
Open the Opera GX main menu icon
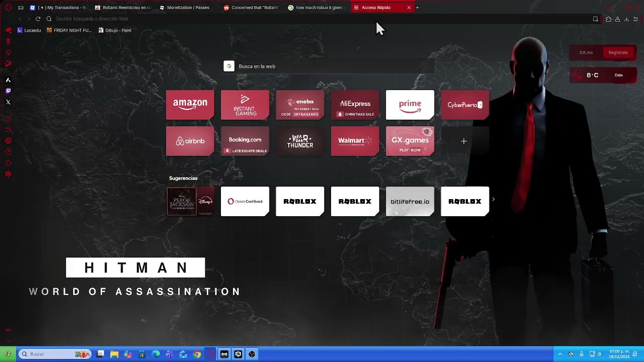pyautogui.click(x=8, y=8)
